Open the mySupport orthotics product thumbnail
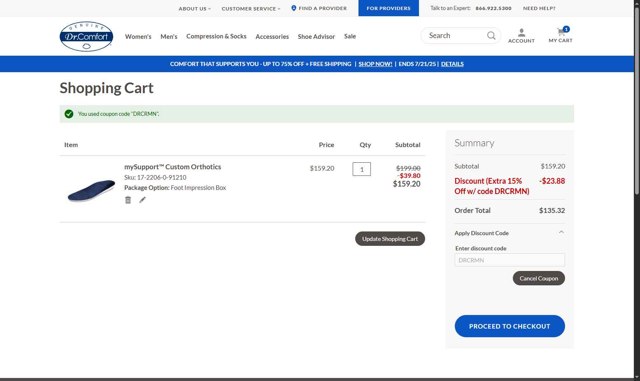This screenshot has width=640, height=381. click(x=91, y=190)
